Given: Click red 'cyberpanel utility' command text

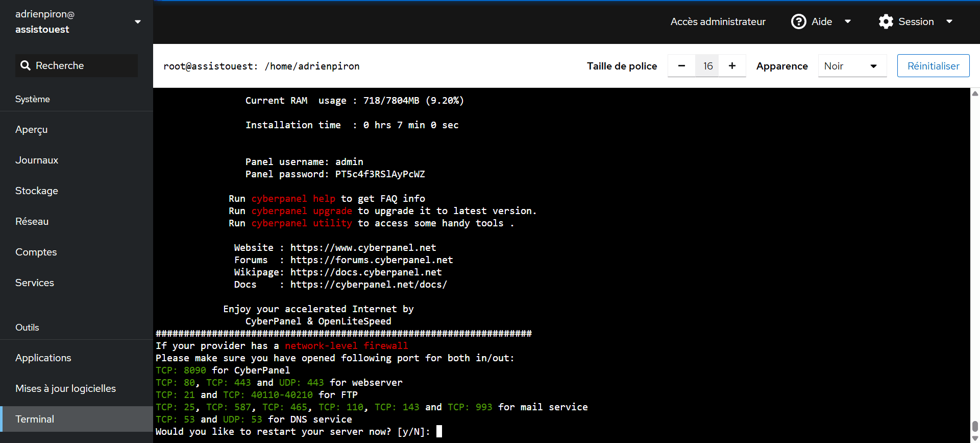Looking at the screenshot, I should [x=302, y=223].
